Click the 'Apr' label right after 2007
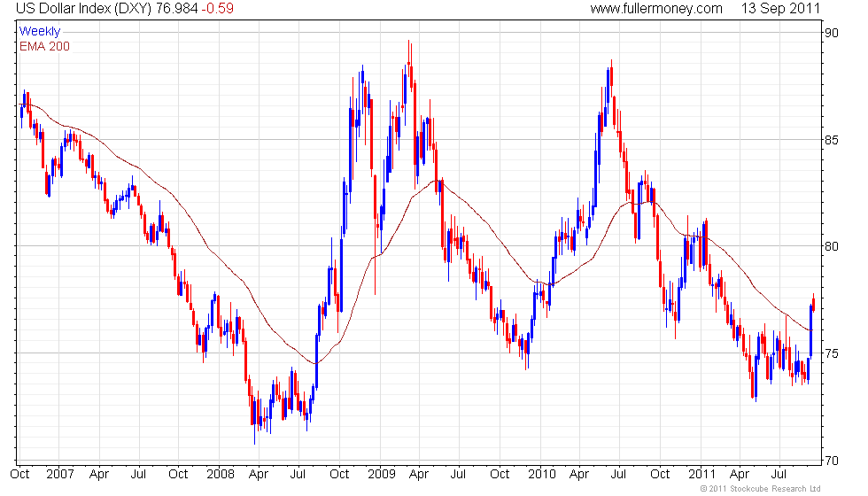 click(99, 475)
